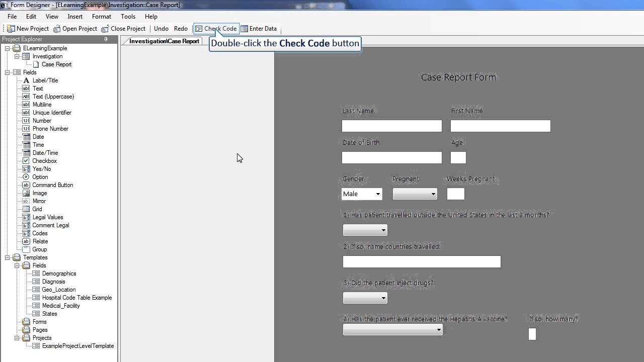
Task: Click the Date field calendar icon
Action: (x=26, y=137)
